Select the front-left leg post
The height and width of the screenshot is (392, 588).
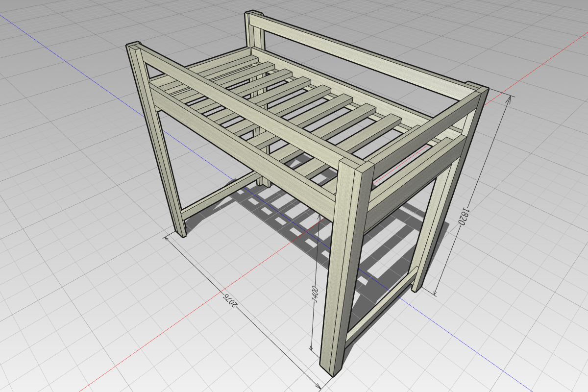pyautogui.click(x=156, y=140)
